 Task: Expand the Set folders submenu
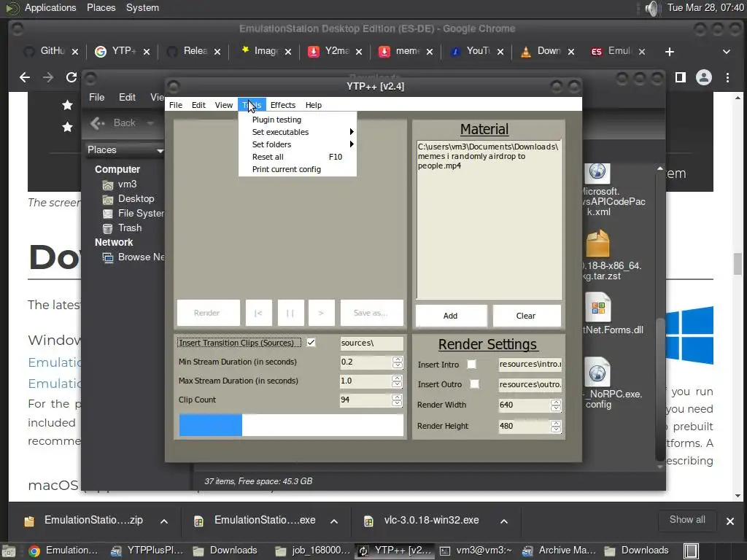coord(298,144)
